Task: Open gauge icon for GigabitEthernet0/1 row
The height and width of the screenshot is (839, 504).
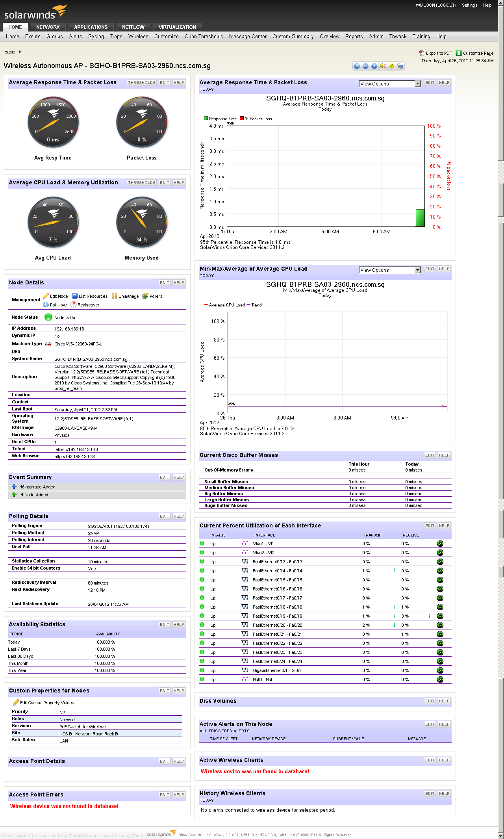Action: click(x=440, y=670)
